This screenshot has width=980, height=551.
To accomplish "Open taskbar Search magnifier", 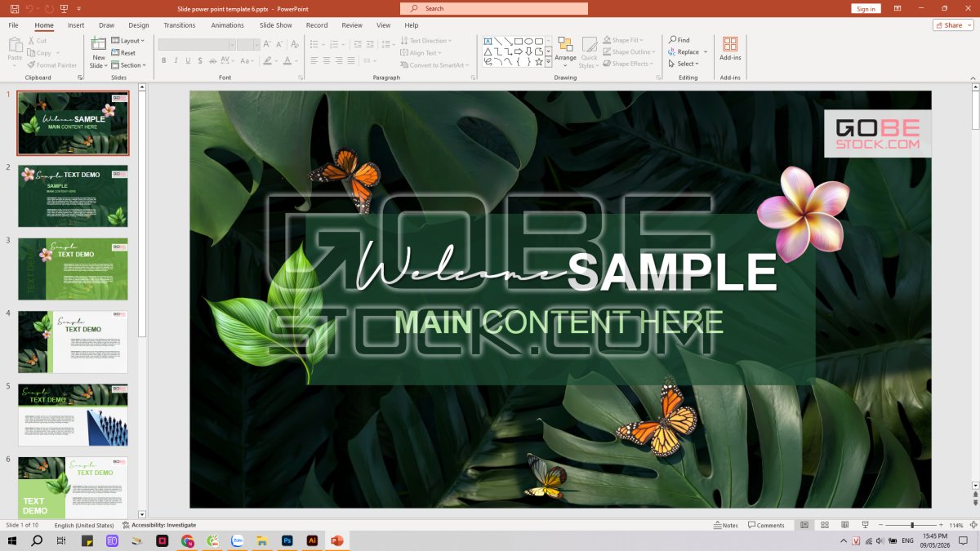I will click(x=37, y=540).
